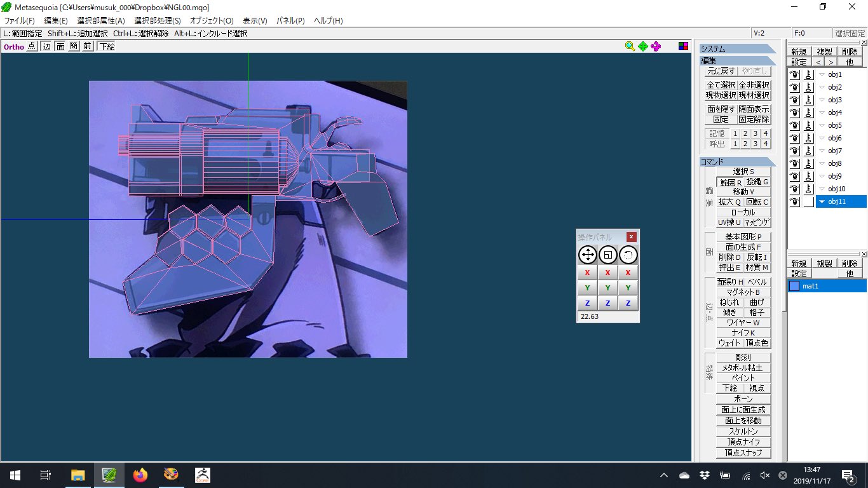Click the yellow magnifier zoom view icon
The width and height of the screenshot is (868, 488).
coord(630,46)
